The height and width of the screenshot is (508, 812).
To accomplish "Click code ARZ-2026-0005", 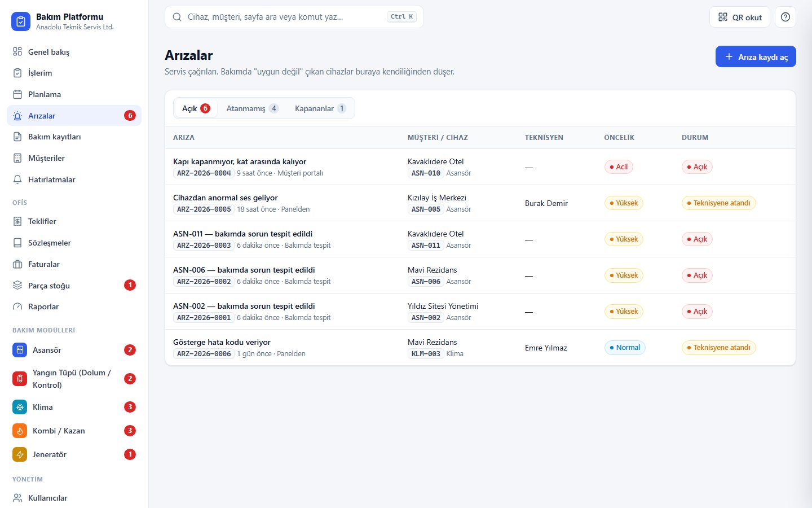I will 204,209.
